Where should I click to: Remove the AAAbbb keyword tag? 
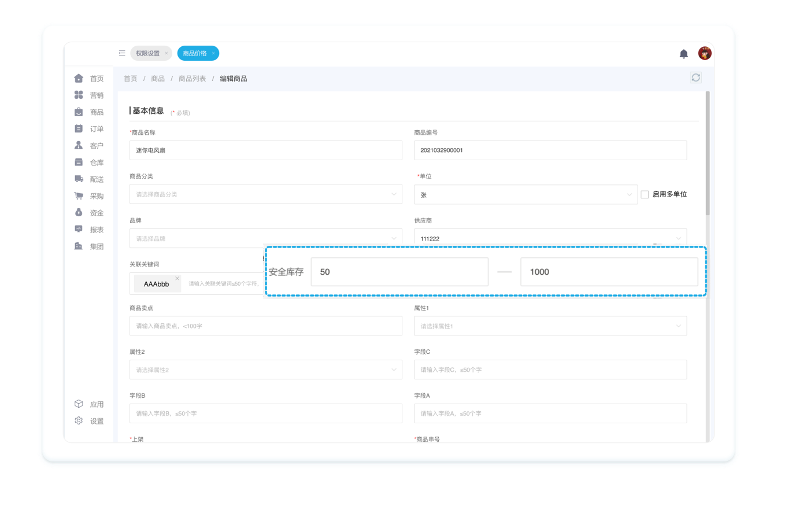(177, 279)
